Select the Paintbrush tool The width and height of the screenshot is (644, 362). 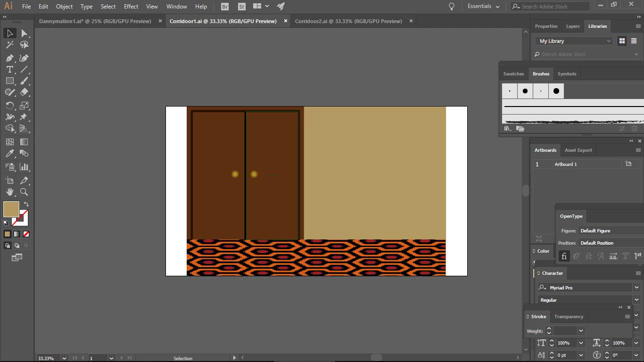24,81
